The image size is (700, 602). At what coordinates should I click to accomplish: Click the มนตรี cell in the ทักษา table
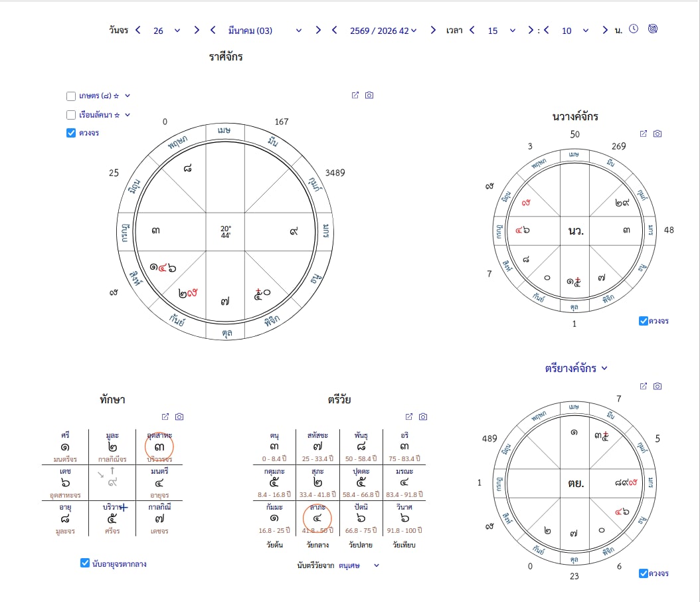[x=159, y=483]
